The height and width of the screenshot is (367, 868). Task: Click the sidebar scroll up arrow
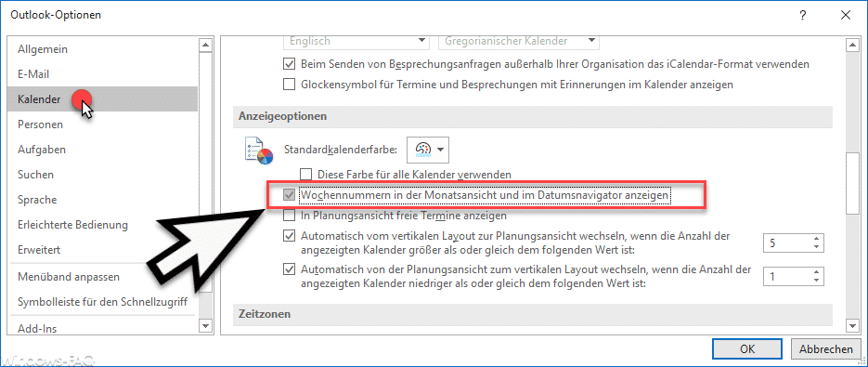click(205, 45)
